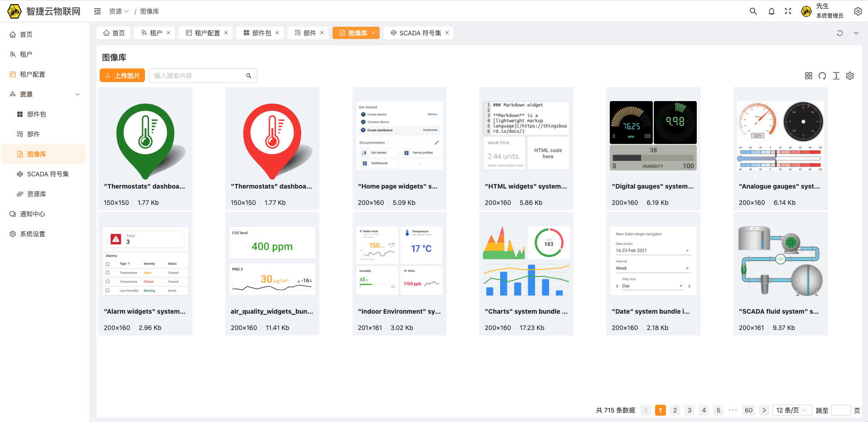Go to page 3
This screenshot has height=422, width=868.
690,410
